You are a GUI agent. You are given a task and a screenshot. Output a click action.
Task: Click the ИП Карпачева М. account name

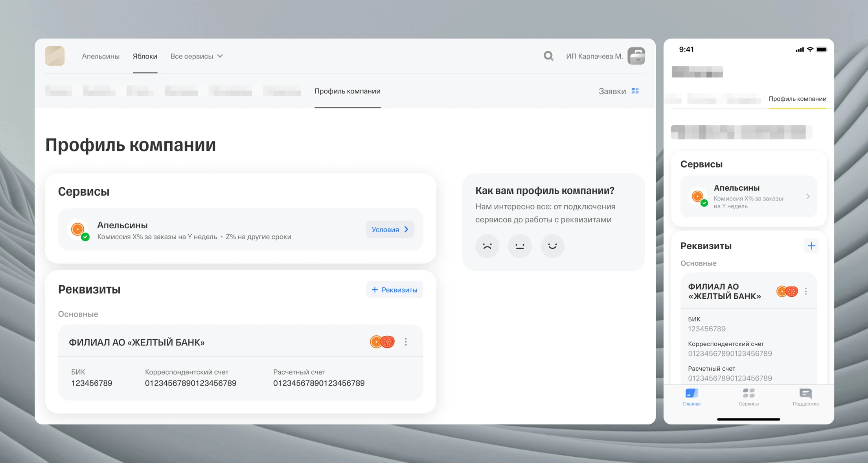point(594,56)
